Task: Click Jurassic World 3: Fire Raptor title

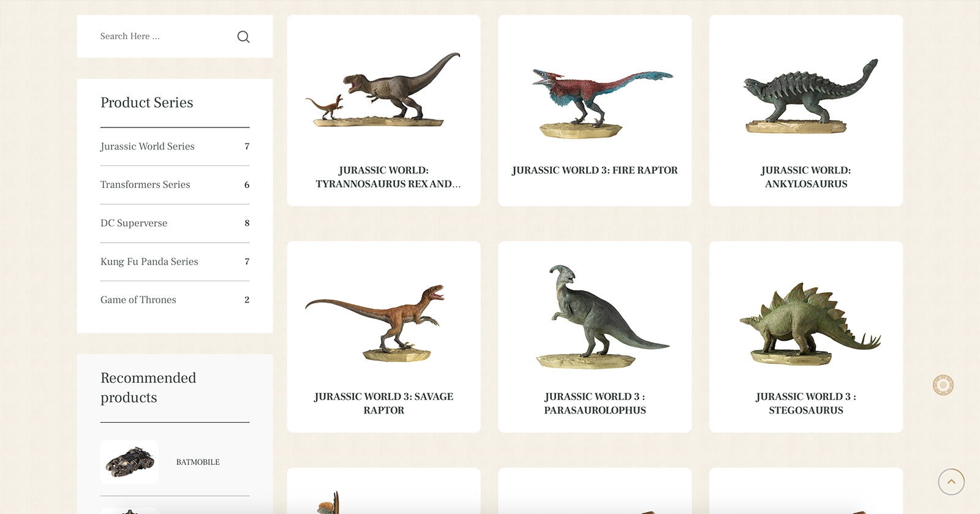Action: [x=595, y=170]
